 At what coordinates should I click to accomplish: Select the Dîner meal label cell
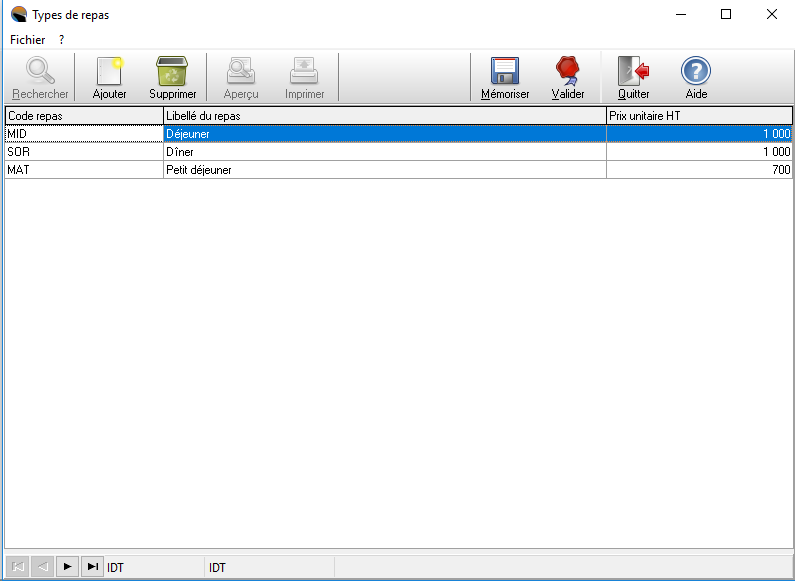384,152
